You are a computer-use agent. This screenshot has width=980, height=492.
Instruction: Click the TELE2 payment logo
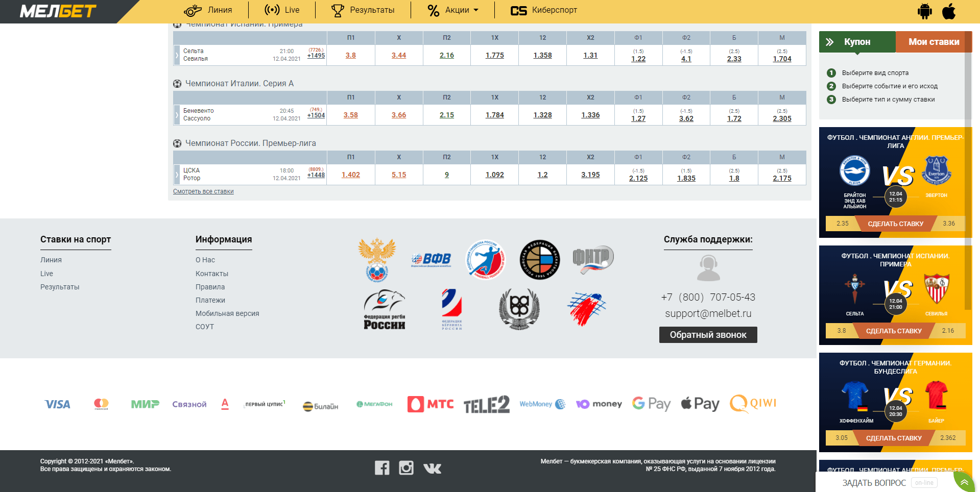486,404
